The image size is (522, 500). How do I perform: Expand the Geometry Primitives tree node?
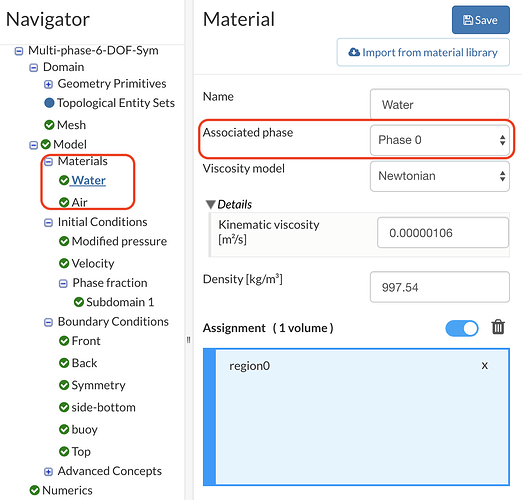(x=48, y=85)
